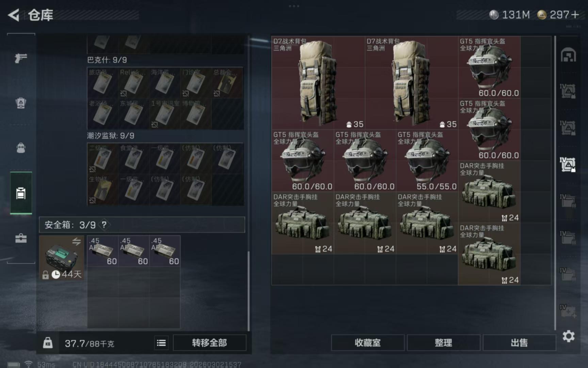The height and width of the screenshot is (368, 588).
Task: Open the settings gear icon
Action: (x=568, y=336)
